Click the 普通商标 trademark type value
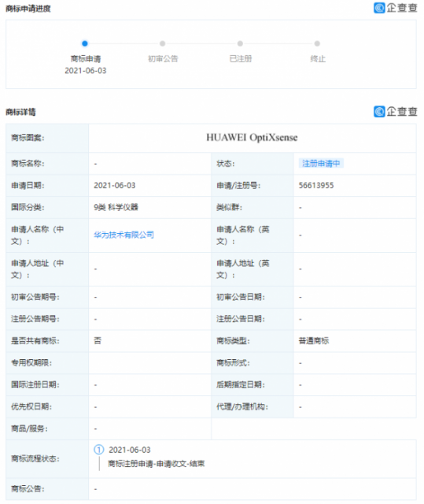The width and height of the screenshot is (424, 504). (314, 341)
